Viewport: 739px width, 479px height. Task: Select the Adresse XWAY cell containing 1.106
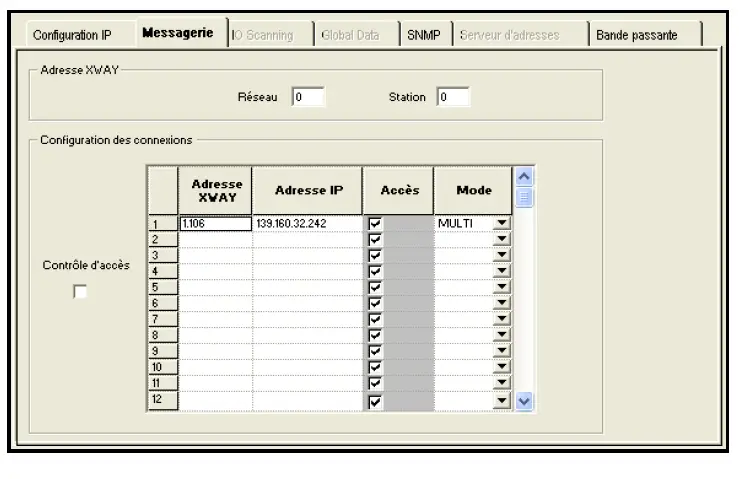[x=216, y=223]
